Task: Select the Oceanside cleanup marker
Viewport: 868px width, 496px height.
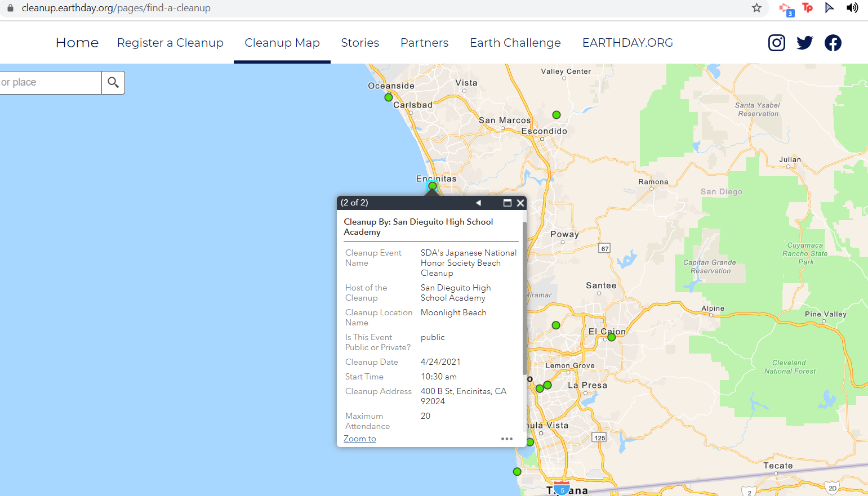Action: pyautogui.click(x=388, y=97)
